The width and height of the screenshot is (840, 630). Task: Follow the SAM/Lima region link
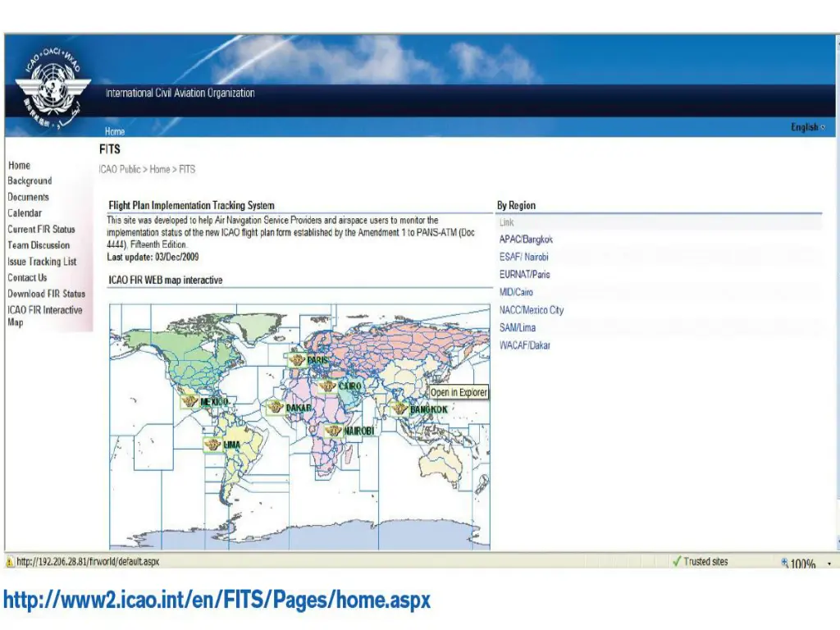coord(518,328)
